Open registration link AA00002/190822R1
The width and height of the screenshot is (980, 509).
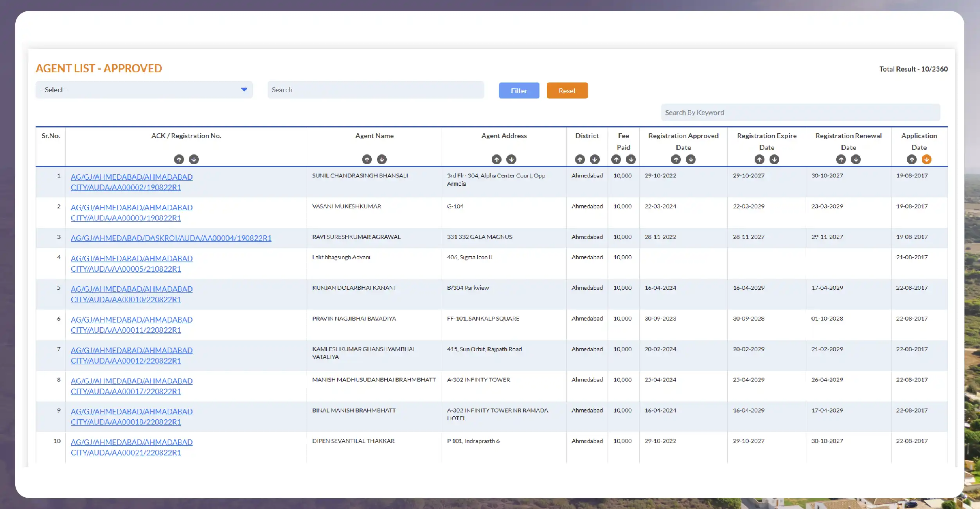click(126, 187)
